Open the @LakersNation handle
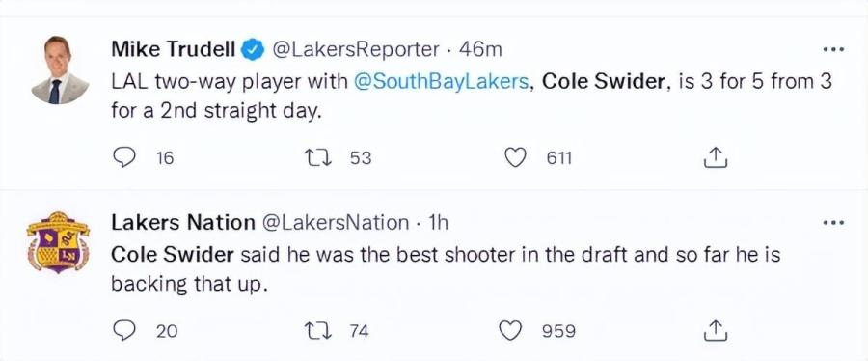 [x=335, y=223]
